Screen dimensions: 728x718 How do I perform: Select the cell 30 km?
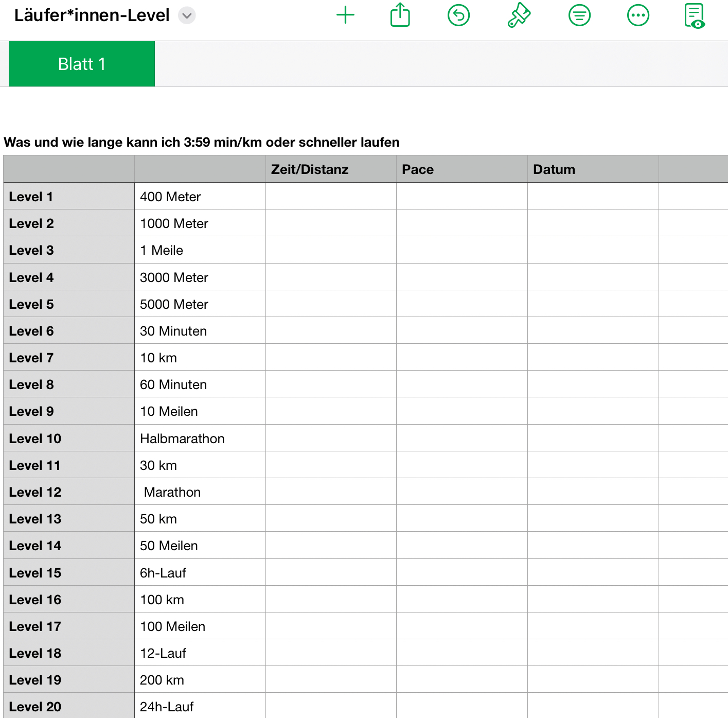(200, 465)
